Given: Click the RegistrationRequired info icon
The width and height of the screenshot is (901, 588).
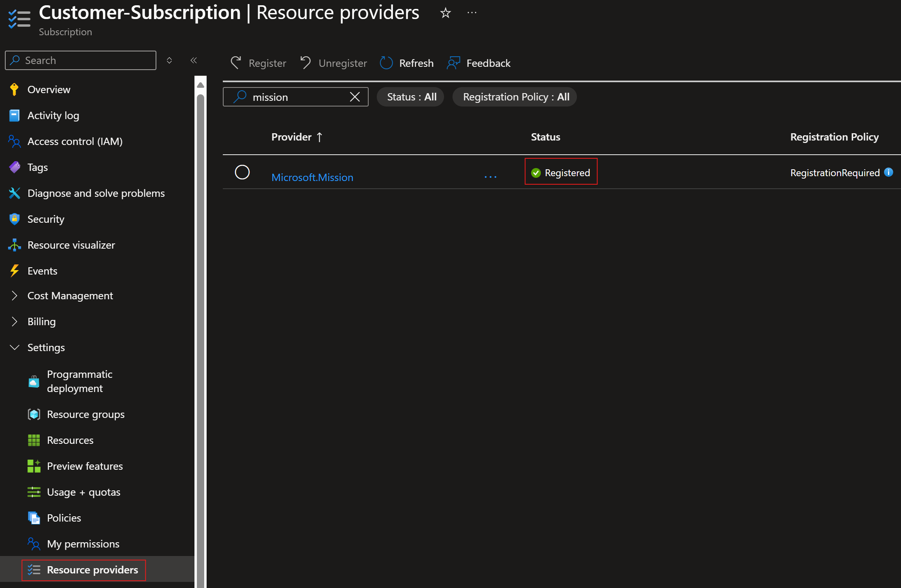Looking at the screenshot, I should pyautogui.click(x=888, y=173).
